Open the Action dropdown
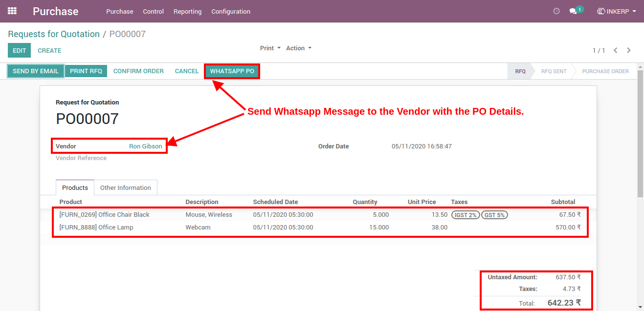The width and height of the screenshot is (644, 311). point(299,48)
